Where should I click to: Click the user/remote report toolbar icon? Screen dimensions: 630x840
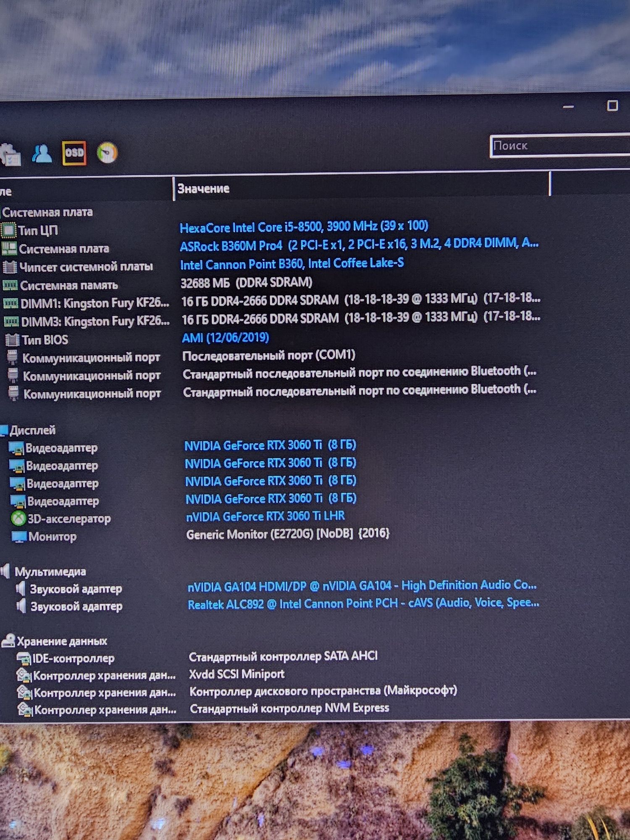42,154
